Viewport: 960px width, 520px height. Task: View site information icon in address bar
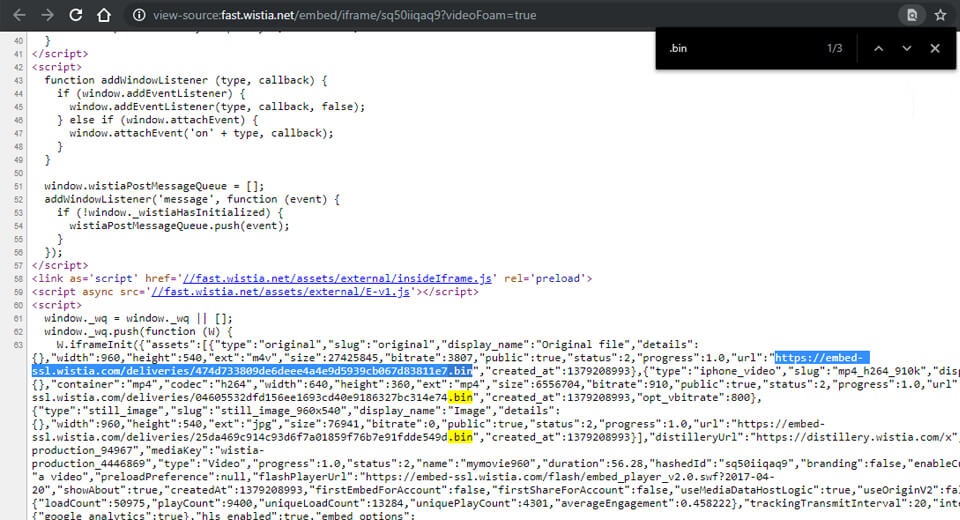click(139, 16)
